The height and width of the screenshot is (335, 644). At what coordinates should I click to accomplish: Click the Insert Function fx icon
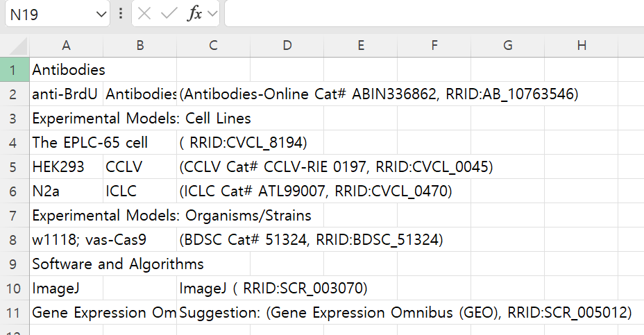tap(194, 14)
